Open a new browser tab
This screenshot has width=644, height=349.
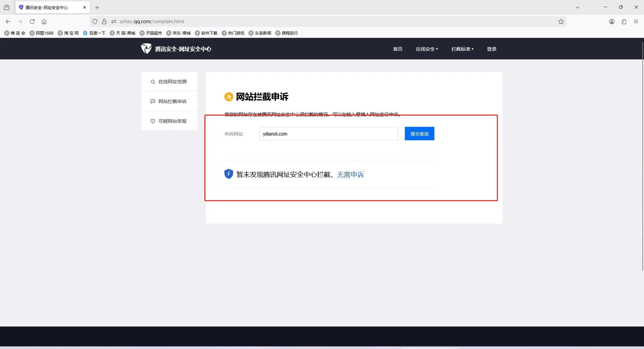(x=97, y=7)
